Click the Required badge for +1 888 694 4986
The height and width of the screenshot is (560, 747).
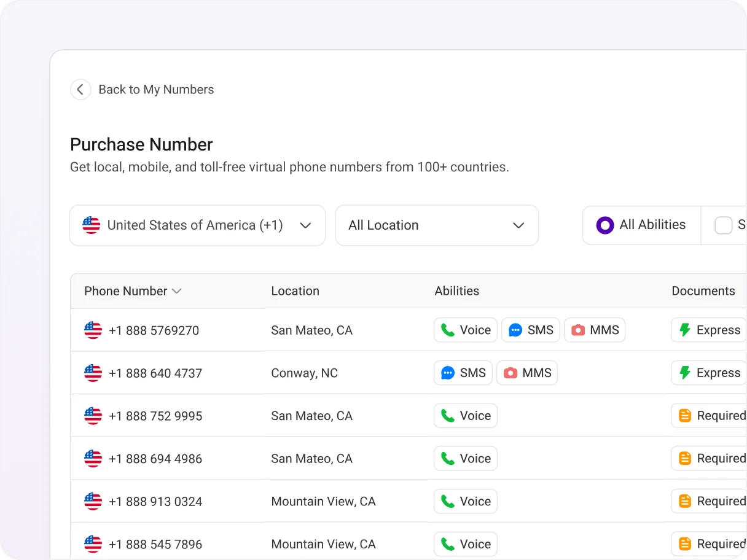coord(709,458)
